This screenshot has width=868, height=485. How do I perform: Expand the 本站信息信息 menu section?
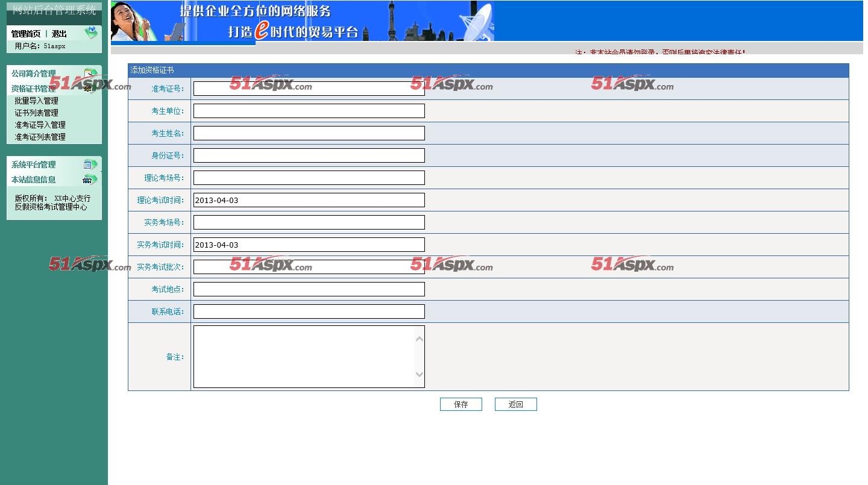coord(34,180)
